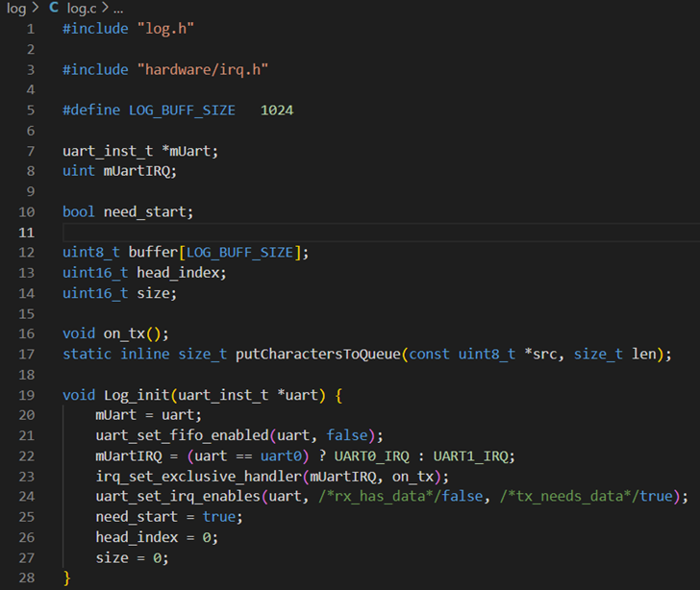This screenshot has height=590, width=700.
Task: Click the 'len' parameter name
Action: coord(644,354)
